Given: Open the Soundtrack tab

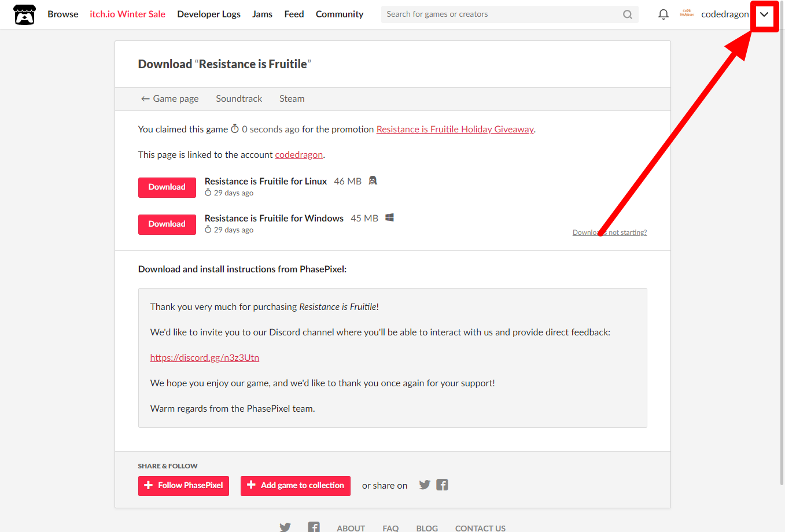Looking at the screenshot, I should coord(239,99).
